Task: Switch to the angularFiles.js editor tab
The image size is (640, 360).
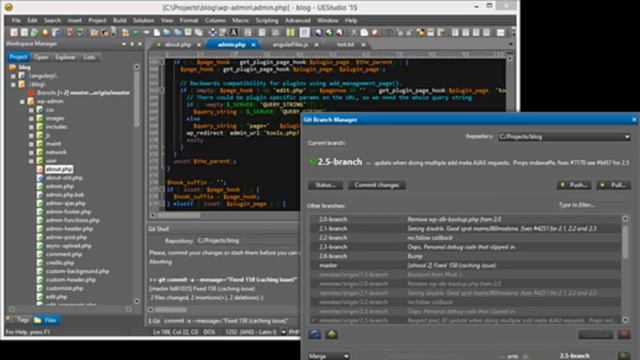Action: 290,44
